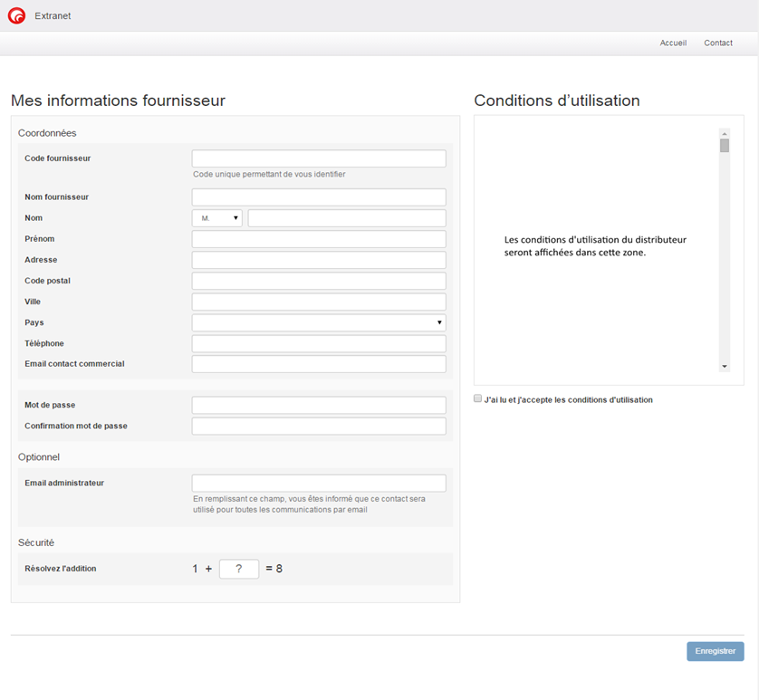
Task: Focus the Confirmation mot de passe field
Action: click(x=319, y=426)
